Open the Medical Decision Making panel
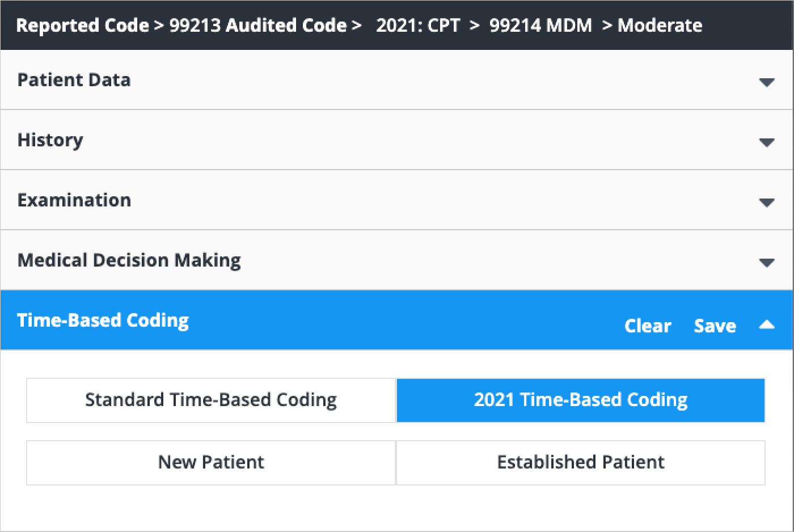 tap(129, 260)
